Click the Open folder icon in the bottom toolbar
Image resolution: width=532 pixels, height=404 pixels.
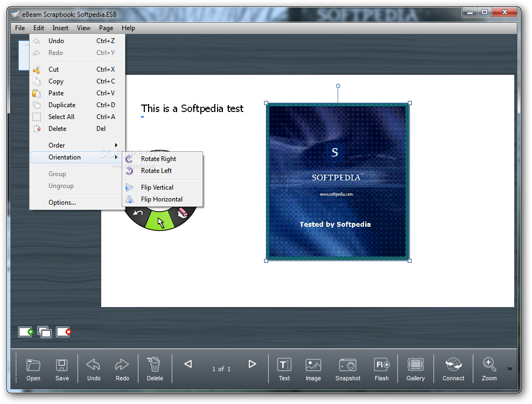tap(33, 365)
